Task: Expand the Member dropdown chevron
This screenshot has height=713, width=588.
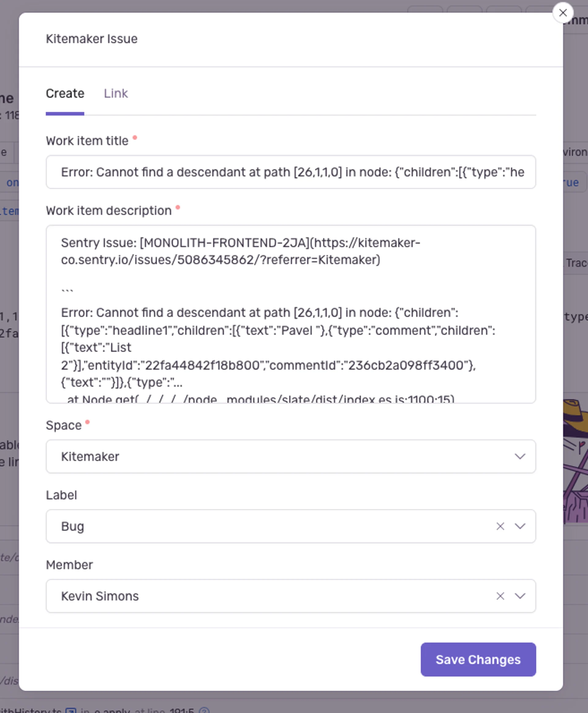Action: pyautogui.click(x=520, y=596)
